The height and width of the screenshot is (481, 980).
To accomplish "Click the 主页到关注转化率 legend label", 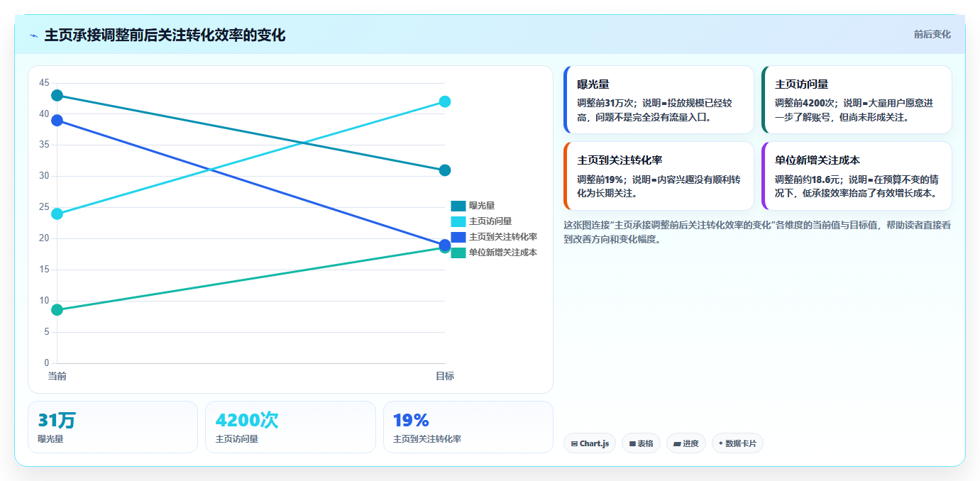I will tap(503, 237).
